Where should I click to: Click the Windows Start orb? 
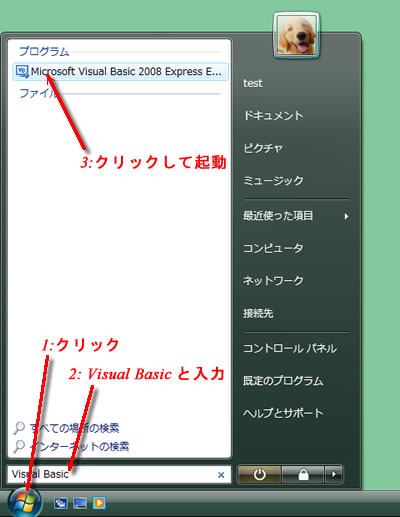click(25, 502)
